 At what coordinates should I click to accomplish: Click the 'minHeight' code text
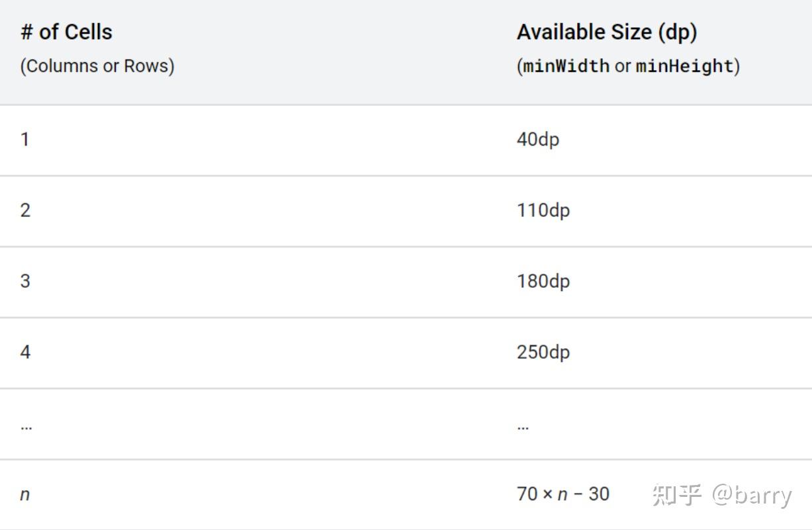point(685,66)
